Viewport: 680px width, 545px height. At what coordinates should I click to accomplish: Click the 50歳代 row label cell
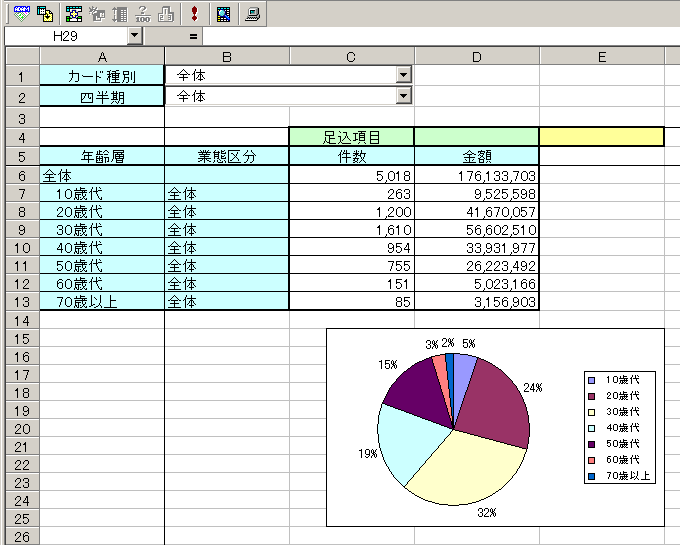(102, 265)
